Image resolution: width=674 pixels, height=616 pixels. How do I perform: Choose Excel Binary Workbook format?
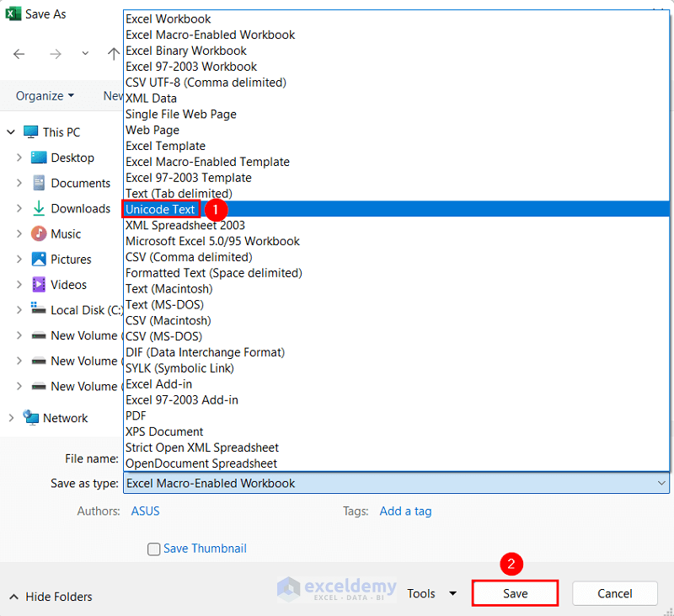pyautogui.click(x=396, y=51)
